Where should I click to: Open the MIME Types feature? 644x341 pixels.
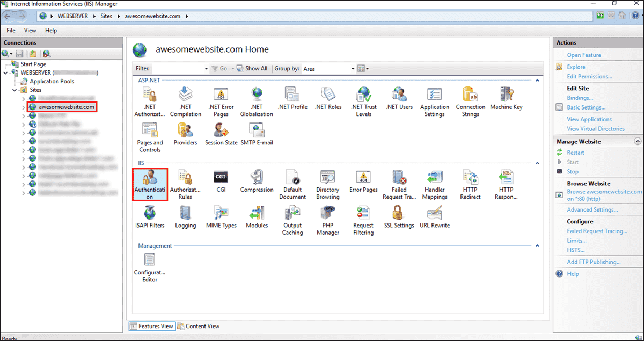[221, 215]
